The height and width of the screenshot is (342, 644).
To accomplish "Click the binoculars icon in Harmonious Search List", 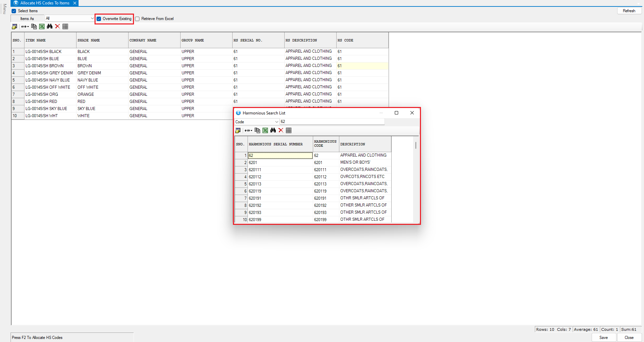I will (273, 130).
